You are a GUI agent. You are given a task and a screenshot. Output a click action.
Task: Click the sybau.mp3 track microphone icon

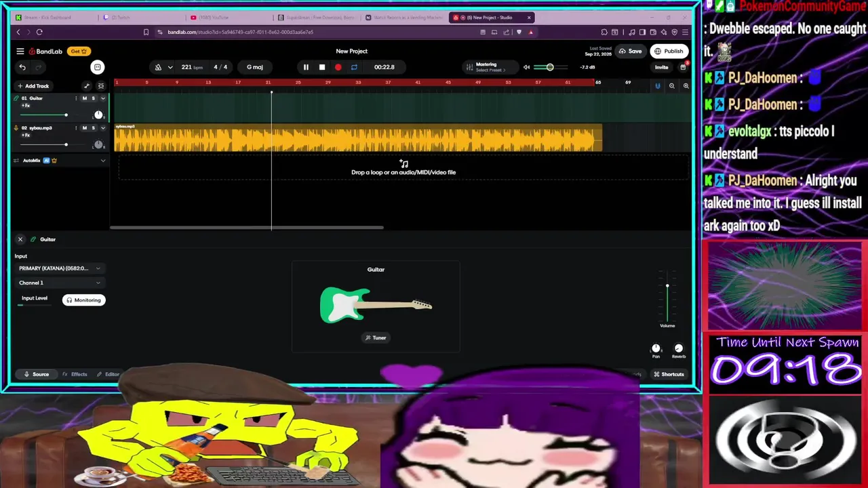coord(16,128)
